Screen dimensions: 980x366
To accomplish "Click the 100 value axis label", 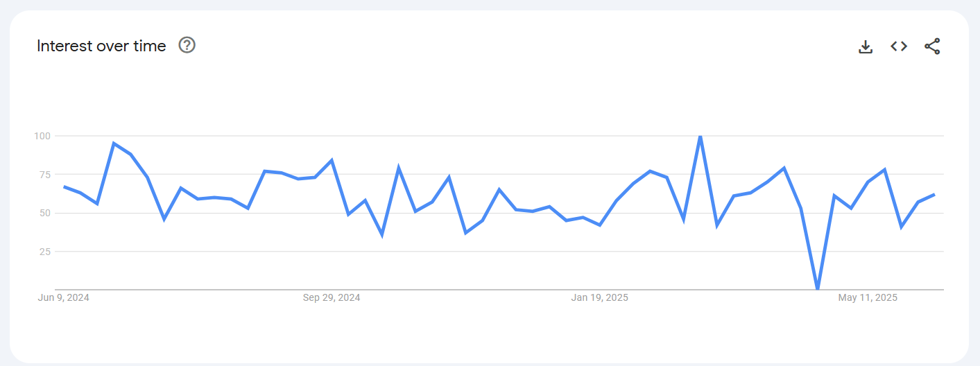I will tap(42, 136).
